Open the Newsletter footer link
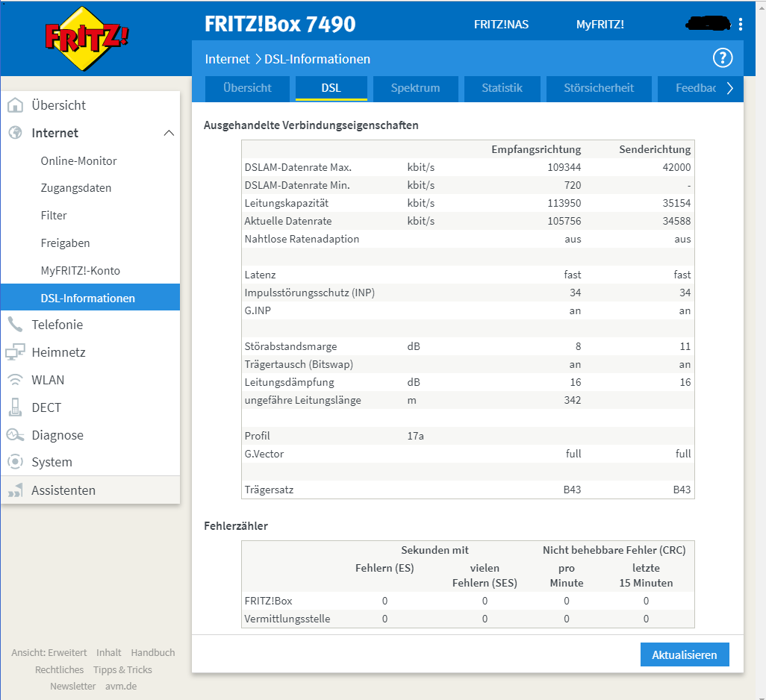The image size is (766, 700). pos(72,687)
